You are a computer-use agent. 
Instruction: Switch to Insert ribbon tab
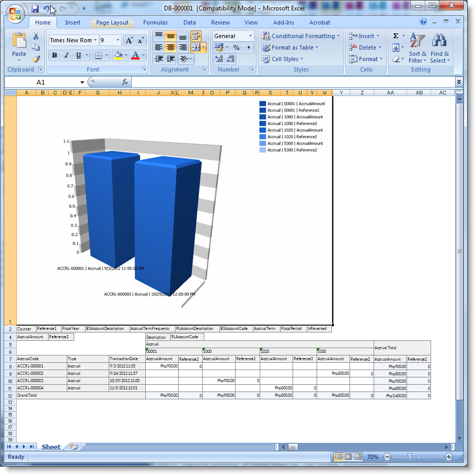coord(73,22)
